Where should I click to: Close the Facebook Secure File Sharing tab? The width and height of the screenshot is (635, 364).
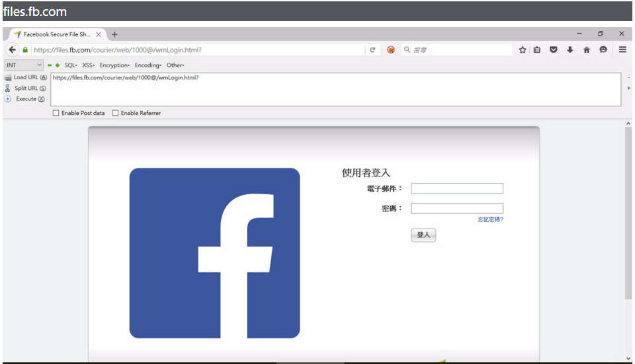point(99,34)
